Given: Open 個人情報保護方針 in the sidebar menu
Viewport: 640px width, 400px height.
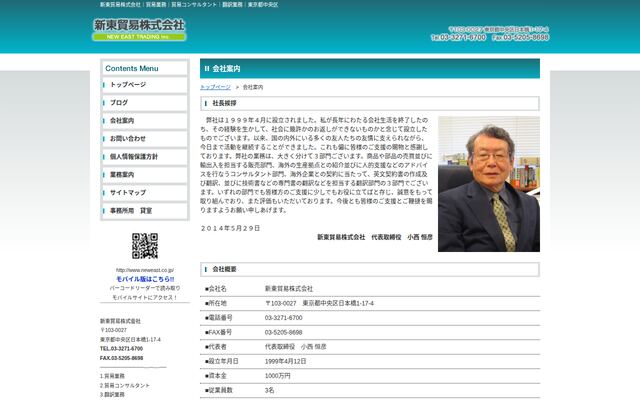Looking at the screenshot, I should point(145,157).
